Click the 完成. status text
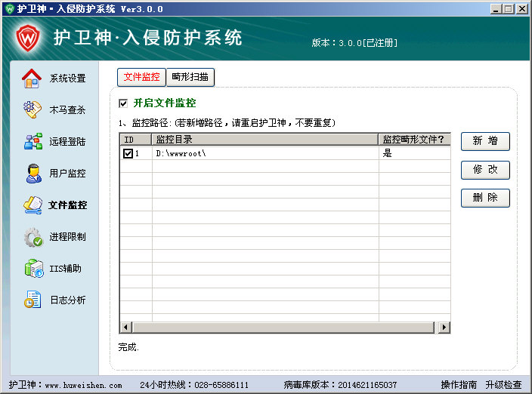This screenshot has height=394, width=532. point(128,347)
